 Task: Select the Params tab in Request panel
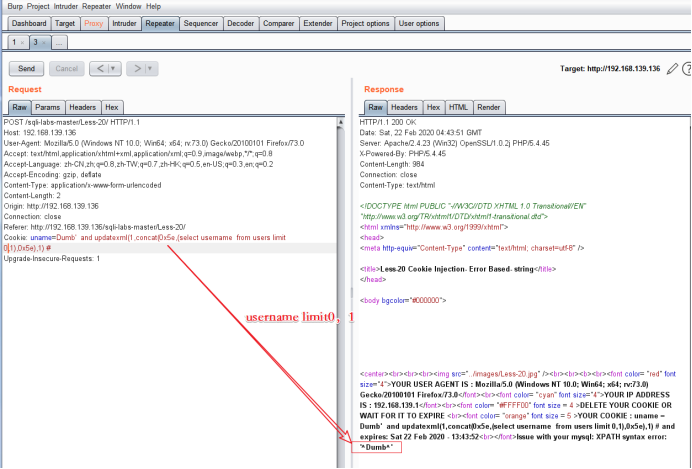(x=48, y=107)
